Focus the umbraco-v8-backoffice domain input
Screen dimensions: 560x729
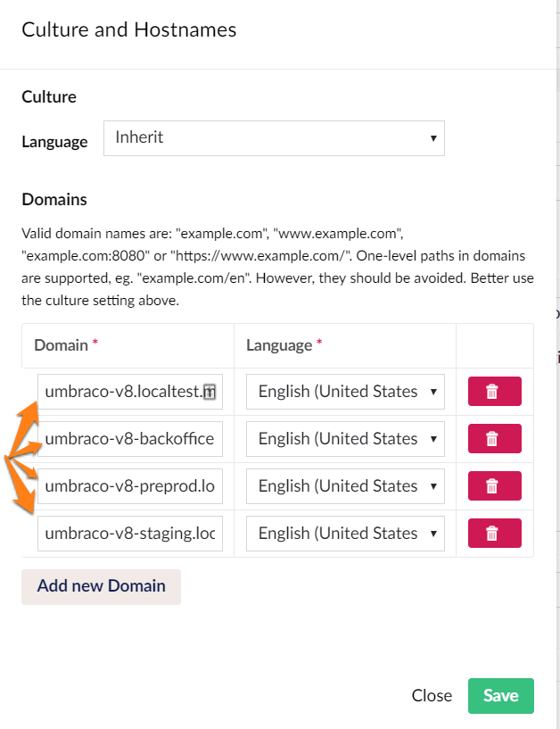click(x=130, y=439)
